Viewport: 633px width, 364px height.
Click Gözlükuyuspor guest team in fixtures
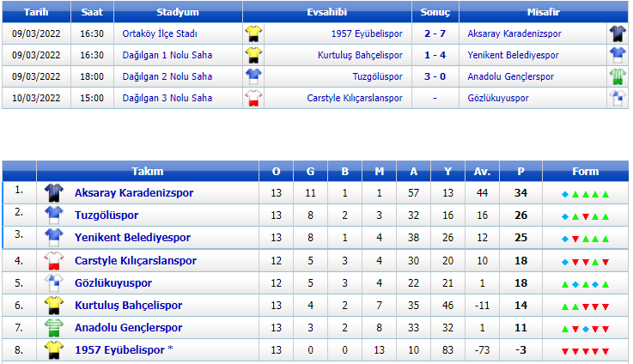[498, 98]
